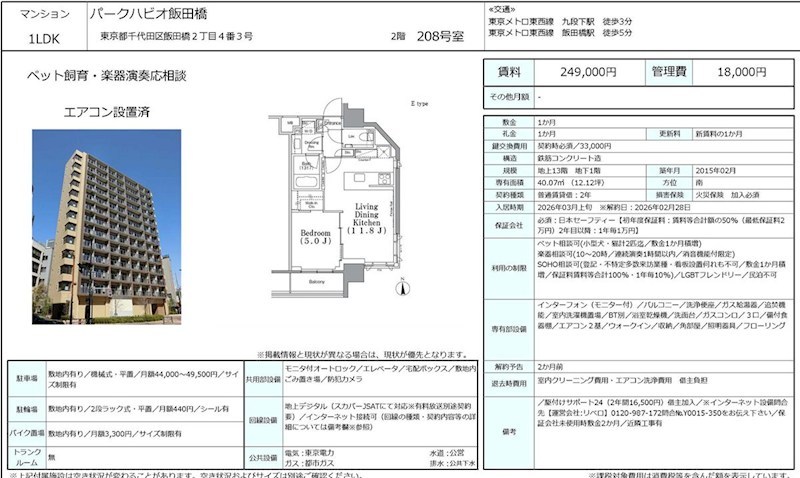Screen dimensions: 800x478
Task: Click the 賃料 header cell
Action: [509, 72]
